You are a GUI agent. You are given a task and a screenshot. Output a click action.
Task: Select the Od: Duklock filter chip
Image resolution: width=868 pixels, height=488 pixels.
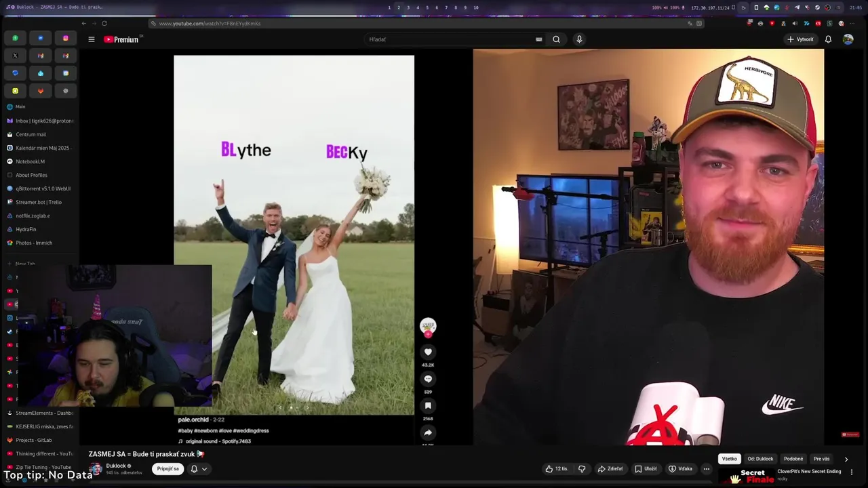(x=760, y=459)
